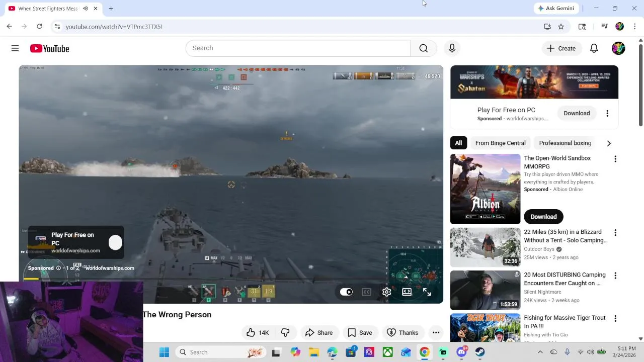Open the video player settings gear

[x=386, y=292]
